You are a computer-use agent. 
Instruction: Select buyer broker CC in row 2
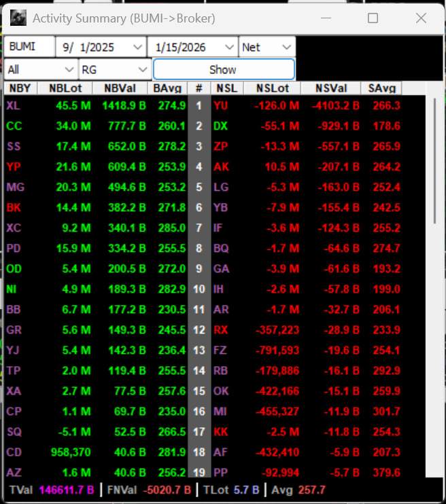click(14, 126)
